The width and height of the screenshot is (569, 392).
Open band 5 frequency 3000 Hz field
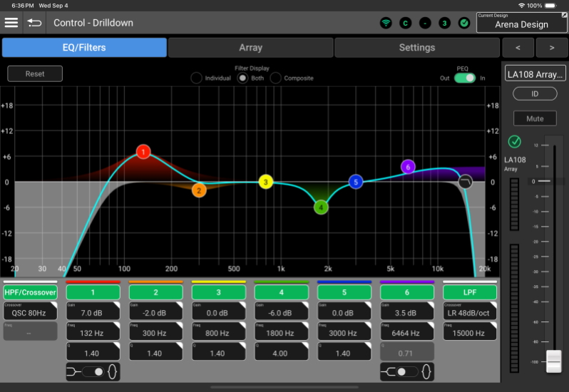(344, 331)
